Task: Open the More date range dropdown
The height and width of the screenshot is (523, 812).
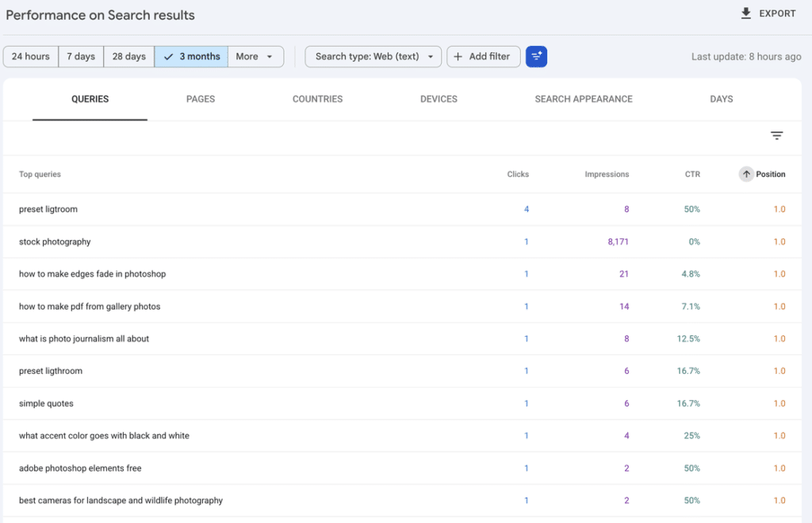Action: (256, 56)
